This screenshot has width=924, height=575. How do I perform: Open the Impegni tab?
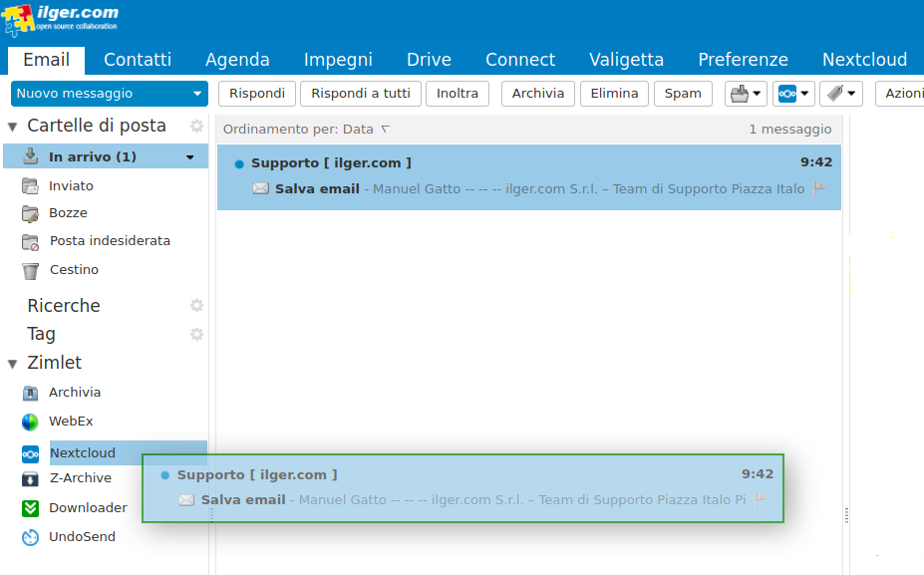point(338,60)
